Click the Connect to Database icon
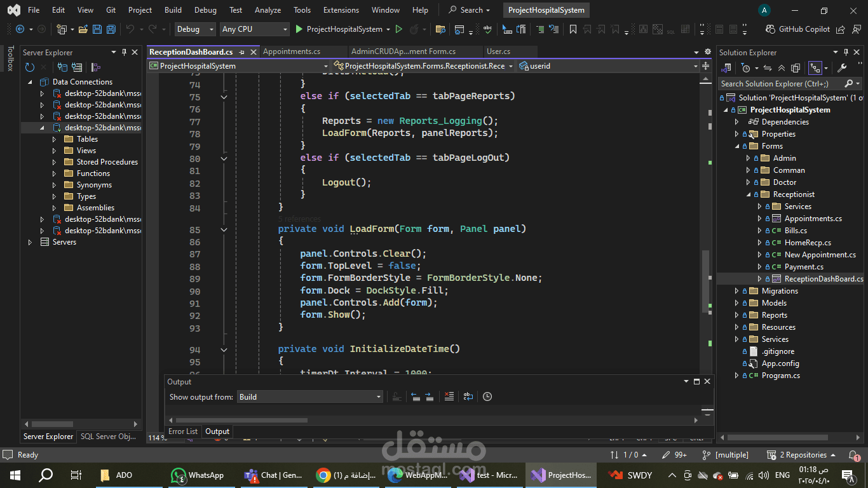 click(x=63, y=67)
